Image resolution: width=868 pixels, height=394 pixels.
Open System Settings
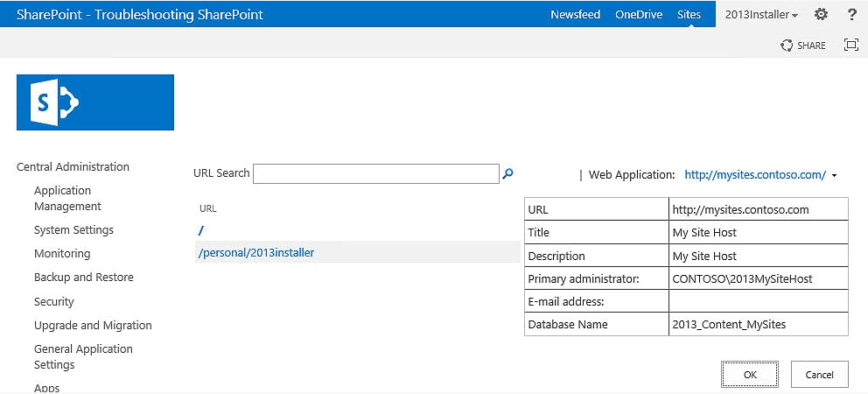point(73,230)
